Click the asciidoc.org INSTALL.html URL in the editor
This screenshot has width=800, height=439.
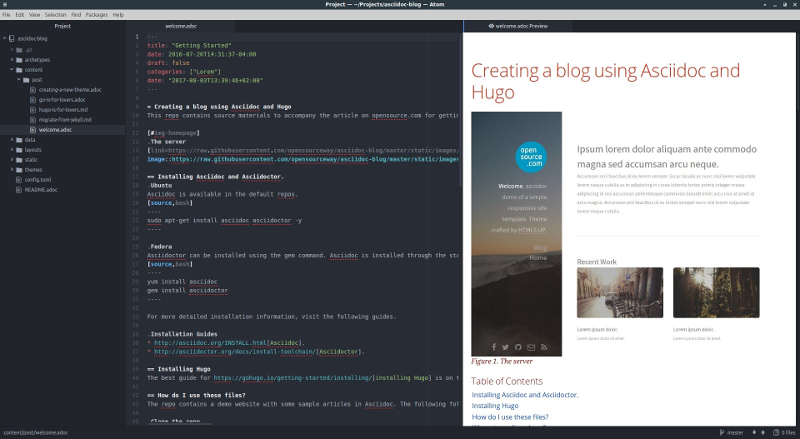210,343
